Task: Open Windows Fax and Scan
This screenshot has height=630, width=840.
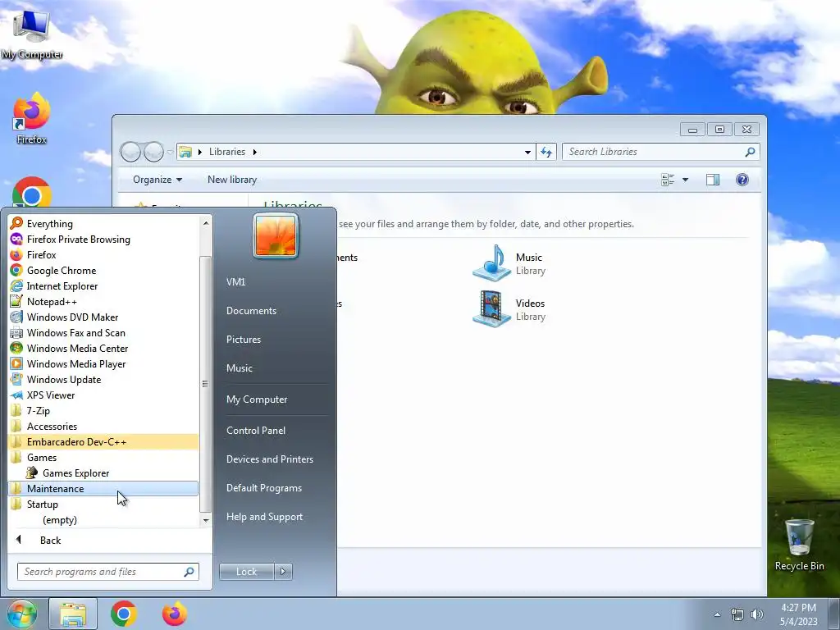Action: click(x=103, y=333)
